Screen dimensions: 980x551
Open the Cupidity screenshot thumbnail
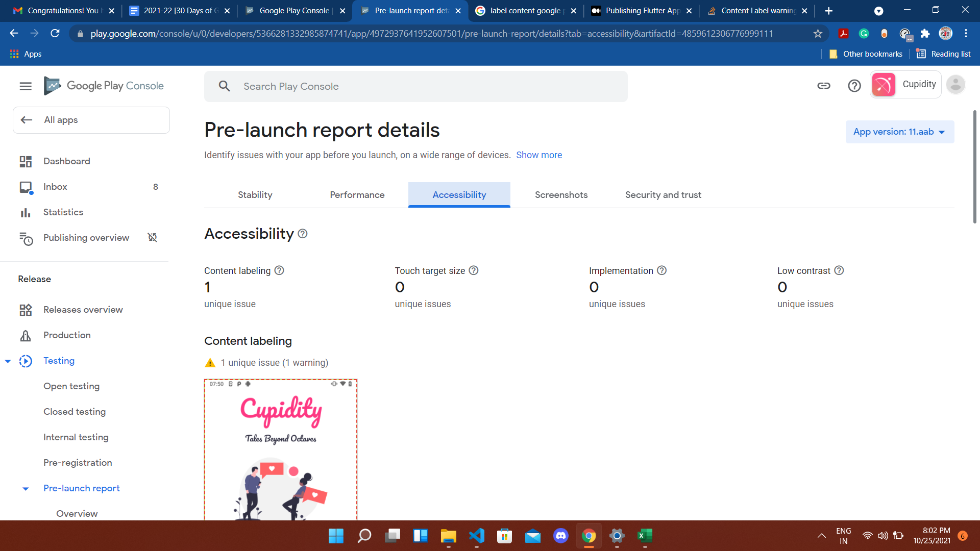click(x=281, y=449)
